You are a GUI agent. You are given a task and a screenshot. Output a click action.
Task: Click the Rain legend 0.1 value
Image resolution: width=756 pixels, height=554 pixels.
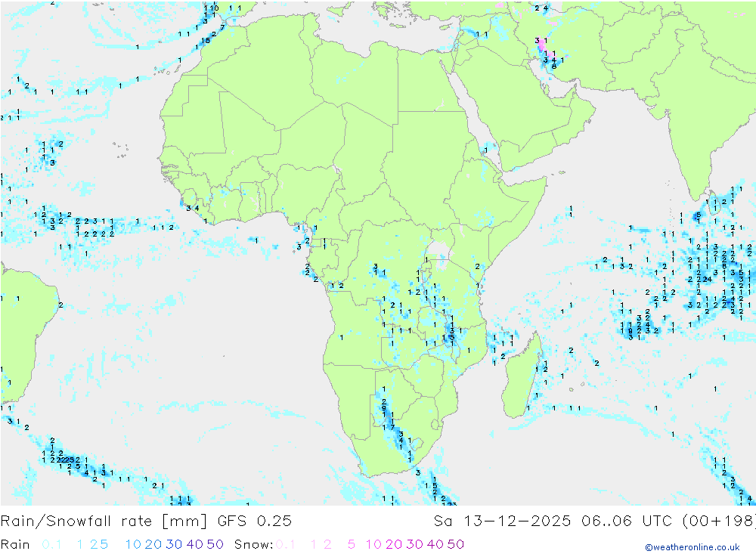tap(51, 544)
